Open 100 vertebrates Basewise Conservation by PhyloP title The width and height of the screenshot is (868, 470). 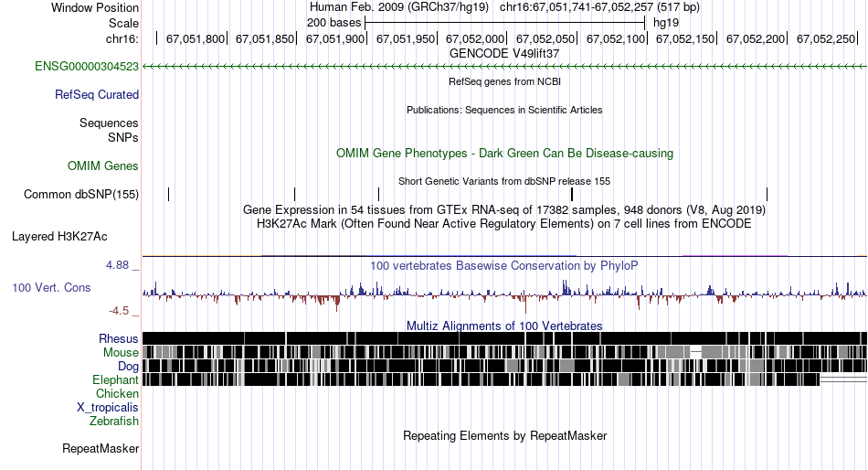pos(504,265)
